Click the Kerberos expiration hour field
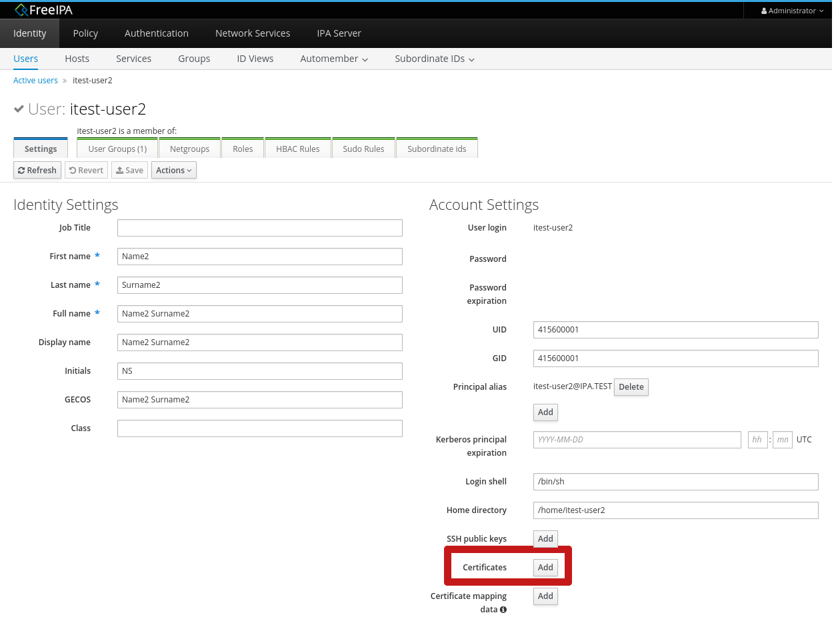The image size is (840, 617). pos(758,440)
